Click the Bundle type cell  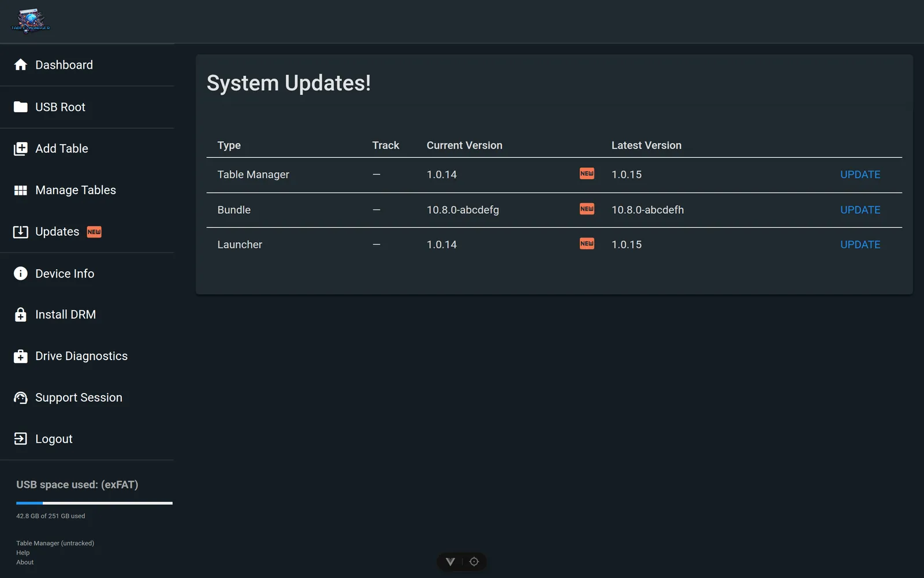click(x=234, y=210)
